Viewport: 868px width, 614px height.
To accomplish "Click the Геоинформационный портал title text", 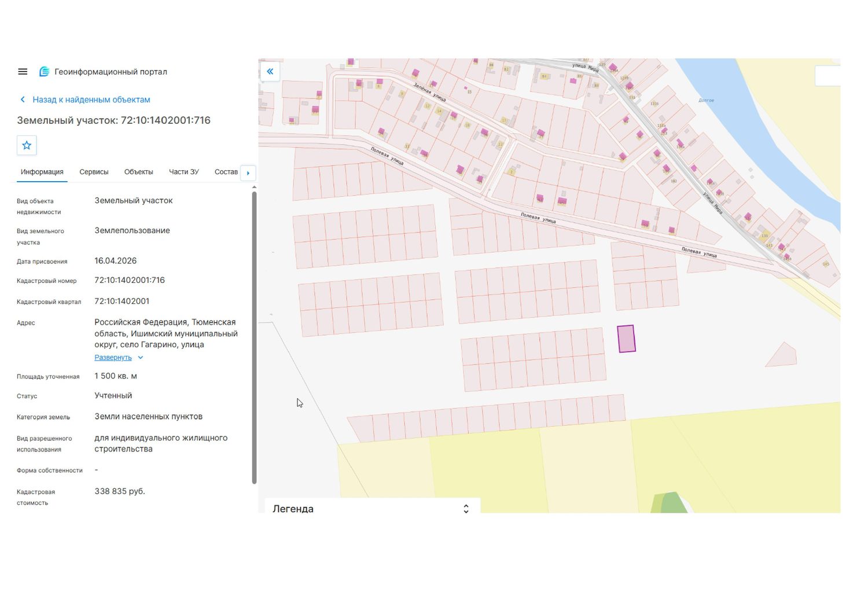I will click(111, 72).
